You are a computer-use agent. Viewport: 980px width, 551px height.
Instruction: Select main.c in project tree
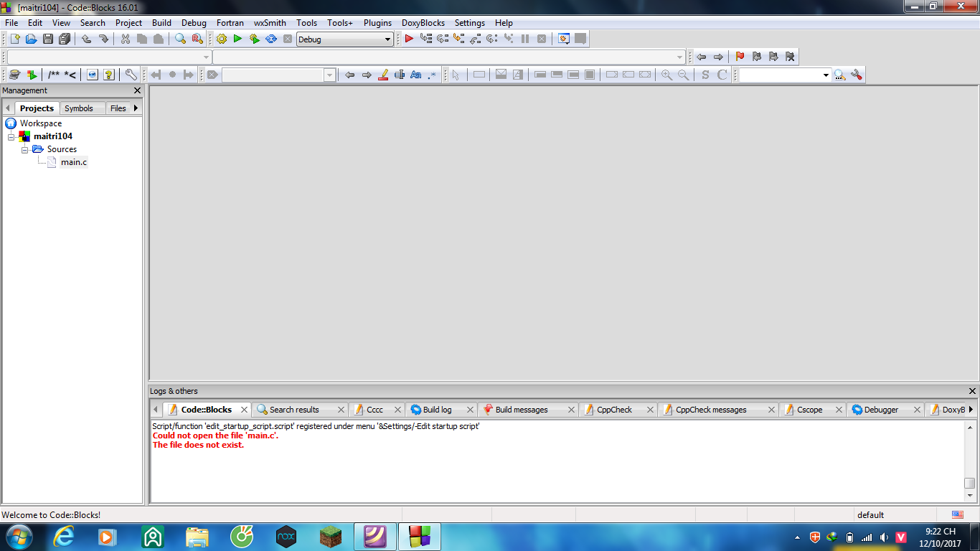tap(74, 162)
